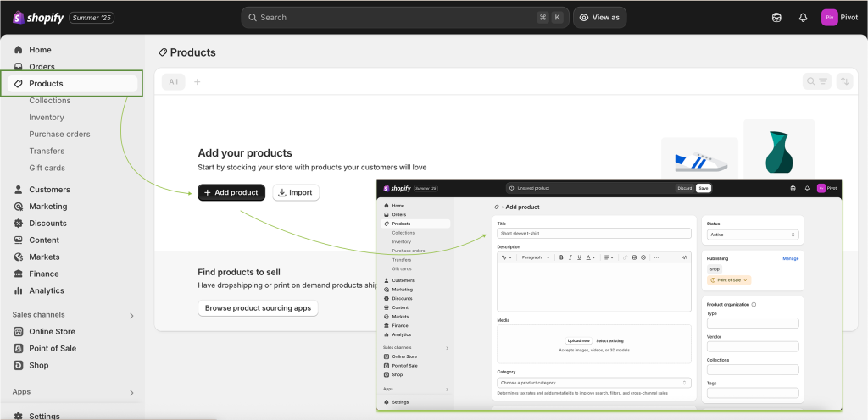
Task: Select Products in the main sidebar
Action: pos(73,84)
